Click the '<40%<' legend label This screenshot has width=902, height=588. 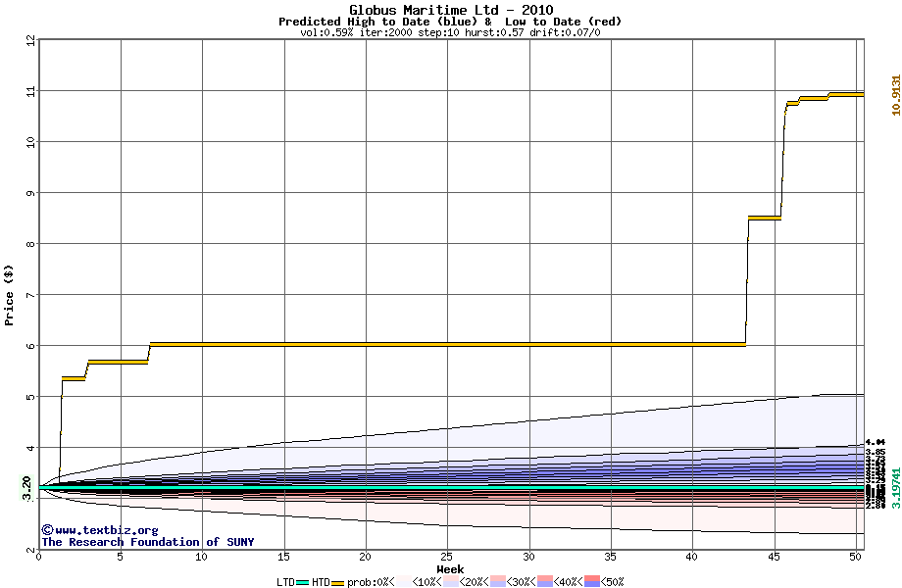[569, 582]
